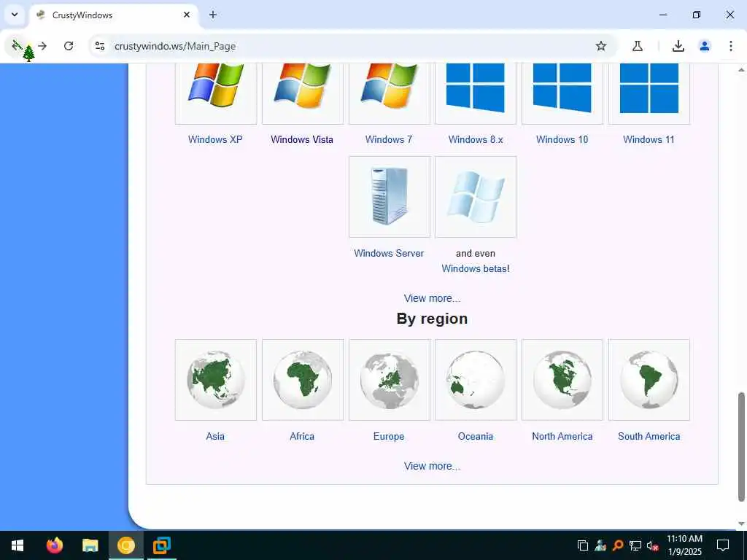Screen dimensions: 747x560
Task: Go to the Asia link
Action: click(215, 436)
